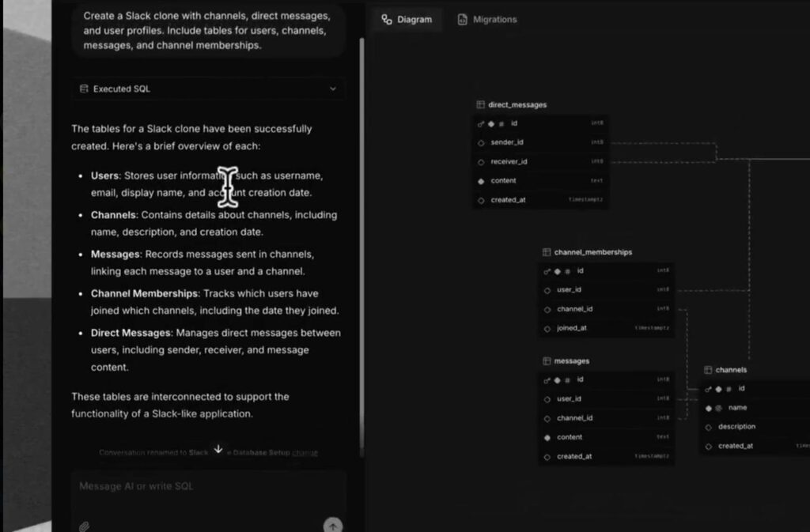Expand the Executed SQL section
The width and height of the screenshot is (810, 532).
point(332,89)
